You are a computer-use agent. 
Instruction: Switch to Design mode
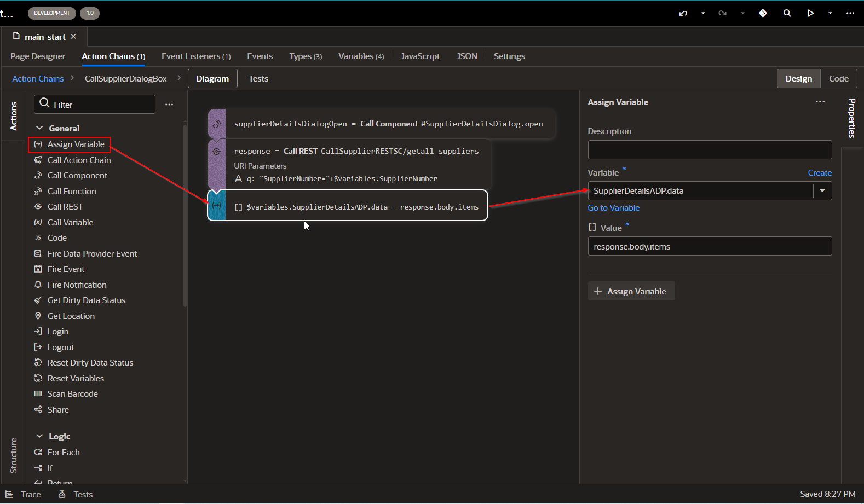[798, 78]
